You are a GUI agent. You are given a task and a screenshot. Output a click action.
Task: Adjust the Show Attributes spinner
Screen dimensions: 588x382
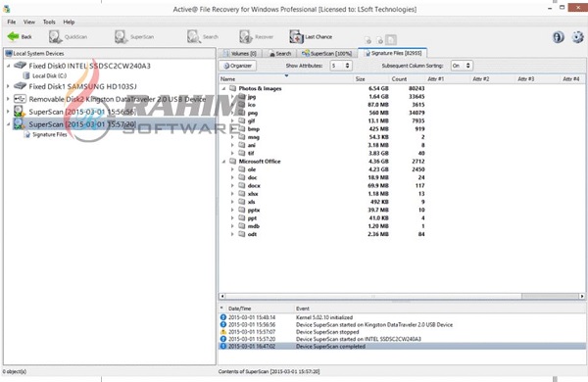[347, 66]
